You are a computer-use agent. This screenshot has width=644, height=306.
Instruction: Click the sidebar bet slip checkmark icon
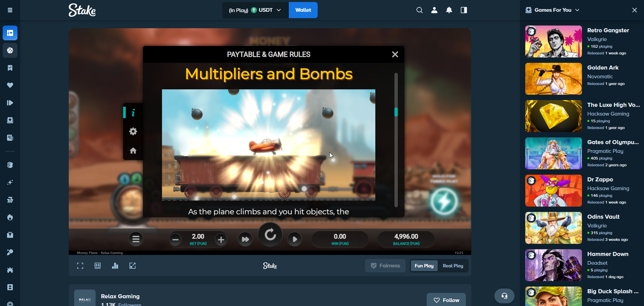click(10, 68)
